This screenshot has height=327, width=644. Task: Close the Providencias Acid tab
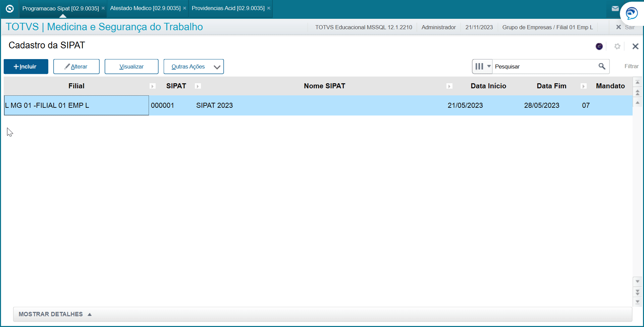(269, 8)
